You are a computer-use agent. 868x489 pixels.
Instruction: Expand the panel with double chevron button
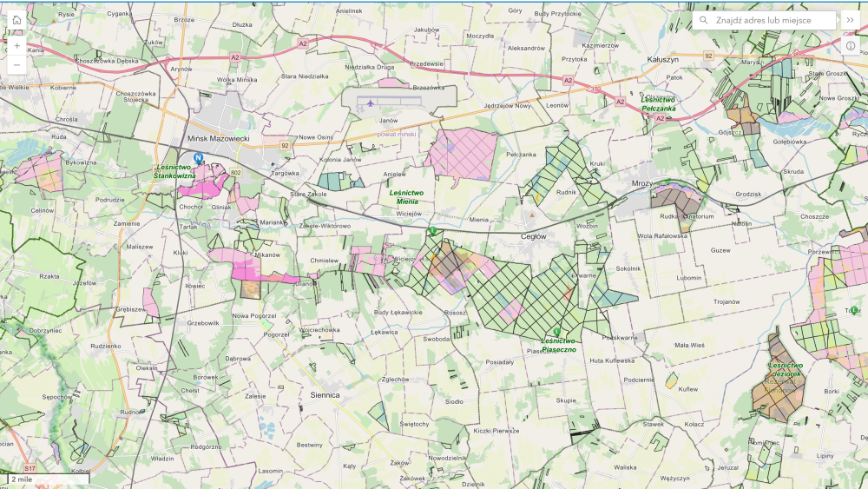(851, 20)
